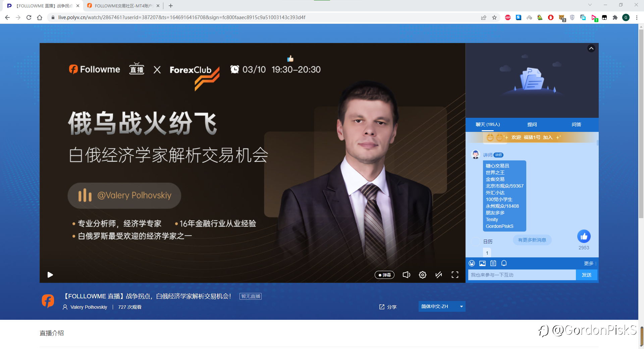Image resolution: width=644 pixels, height=349 pixels.
Task: Open the emoji picker in chat
Action: 472,263
